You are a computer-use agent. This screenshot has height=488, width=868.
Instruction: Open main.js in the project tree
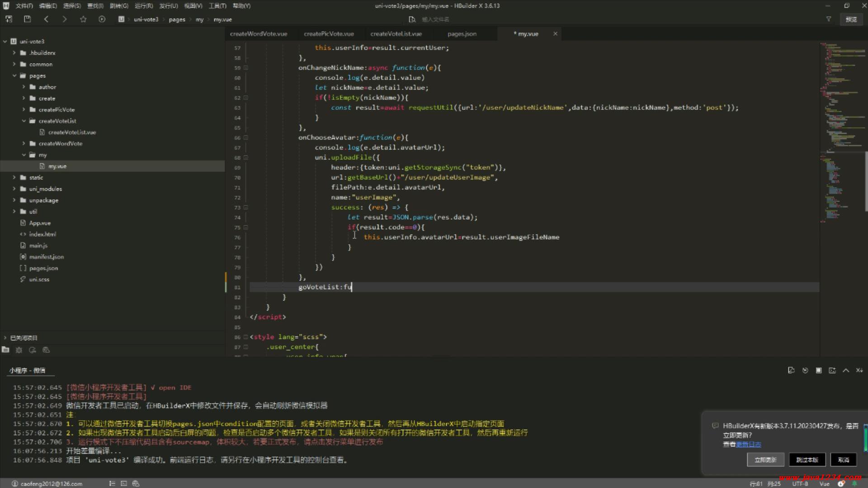tap(38, 245)
